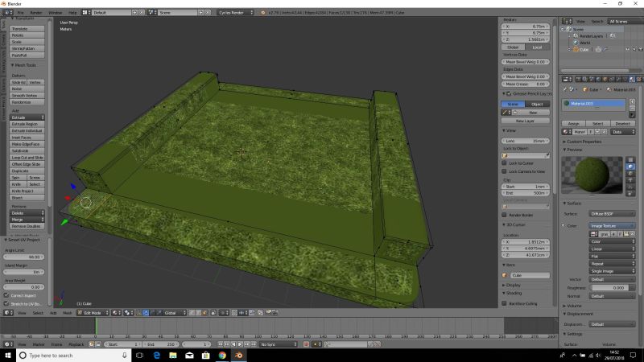The width and height of the screenshot is (644, 362).
Task: Select translate manipulator arrow icon
Action: point(146,313)
